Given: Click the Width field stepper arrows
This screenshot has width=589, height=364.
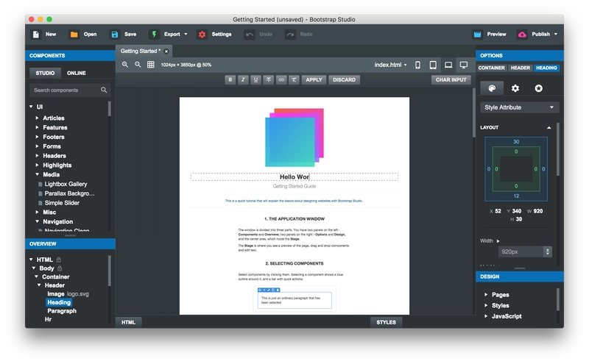Looking at the screenshot, I should click(x=548, y=251).
